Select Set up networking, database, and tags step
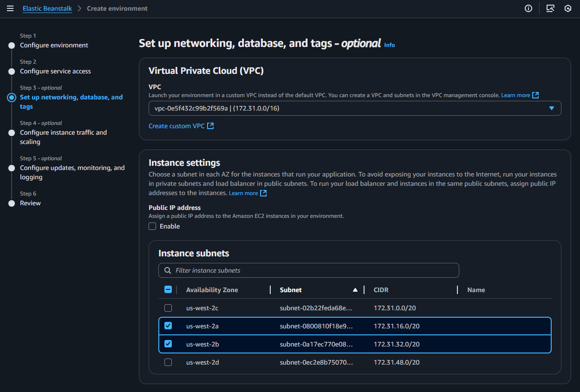 [71, 102]
